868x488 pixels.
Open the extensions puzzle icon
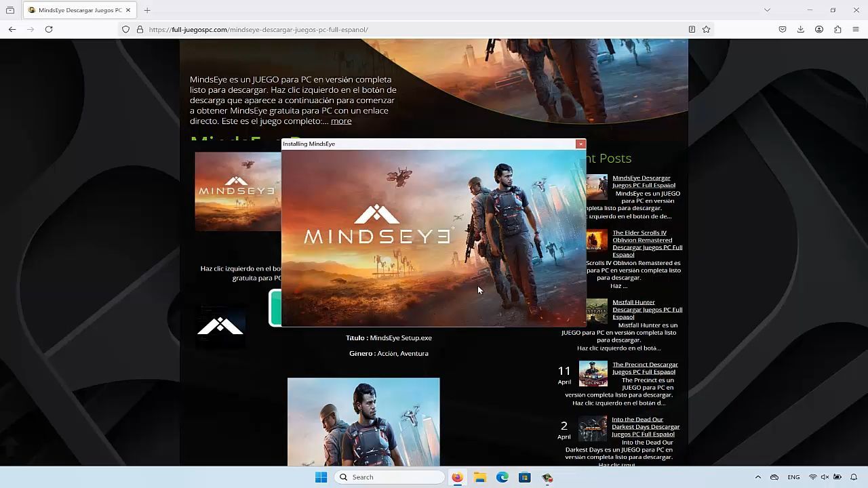click(x=837, y=29)
